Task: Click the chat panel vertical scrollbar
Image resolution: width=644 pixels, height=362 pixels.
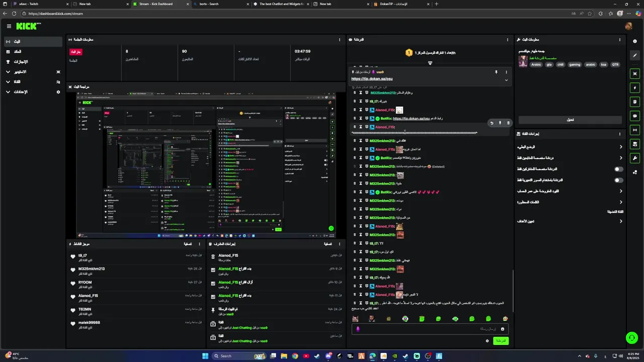Action: (513, 291)
